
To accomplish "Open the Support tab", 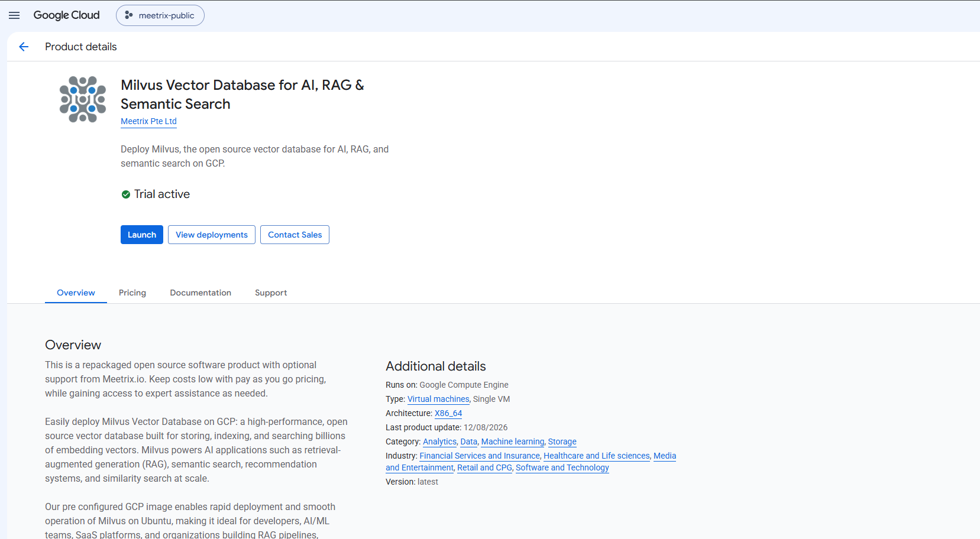I will (x=271, y=293).
